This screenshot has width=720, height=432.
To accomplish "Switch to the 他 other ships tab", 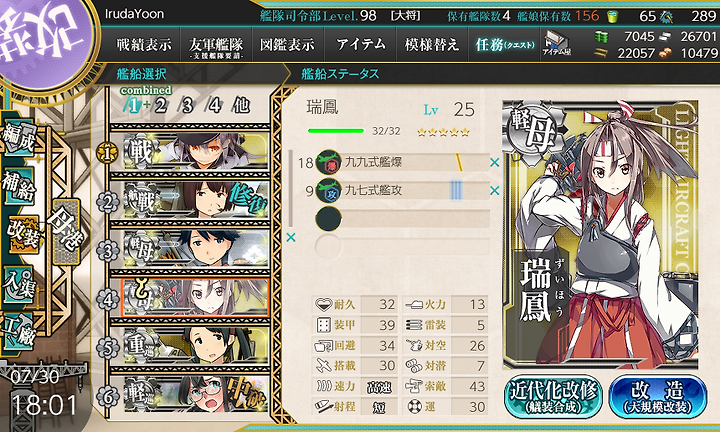I will tap(241, 106).
